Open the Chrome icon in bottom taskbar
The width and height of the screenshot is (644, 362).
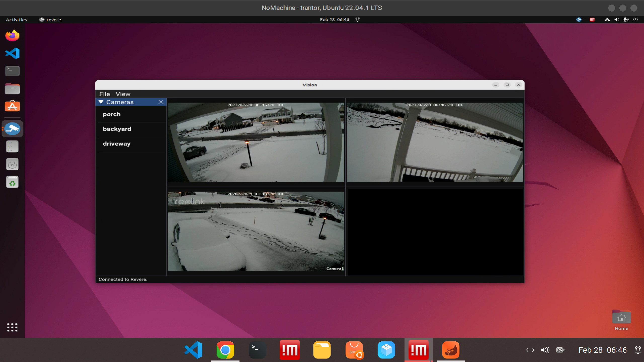[x=225, y=350]
